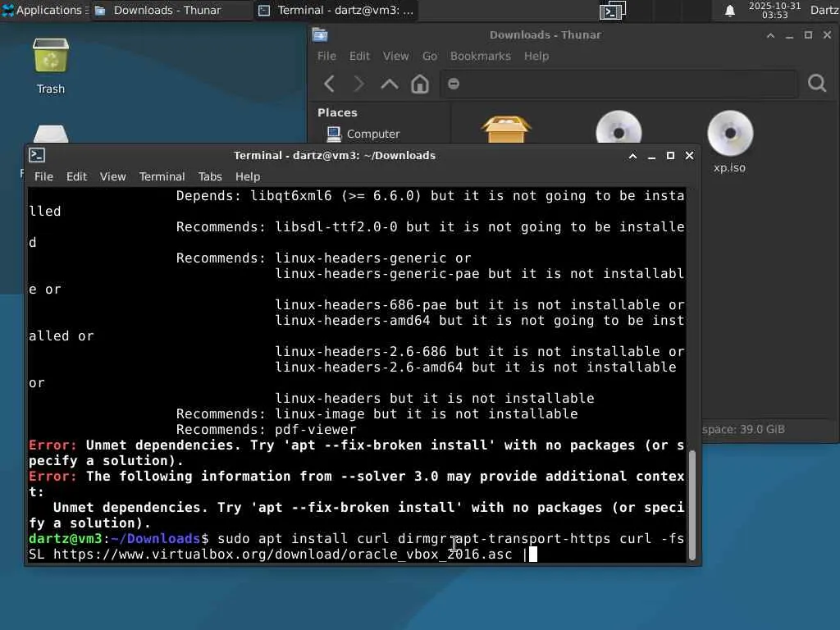Open Terminal Help menu
The height and width of the screenshot is (630, 840).
(248, 176)
